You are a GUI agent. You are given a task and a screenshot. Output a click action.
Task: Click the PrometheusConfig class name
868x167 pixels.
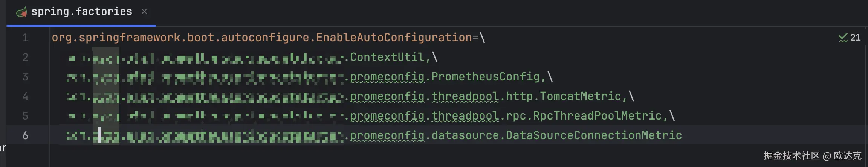tap(486, 77)
